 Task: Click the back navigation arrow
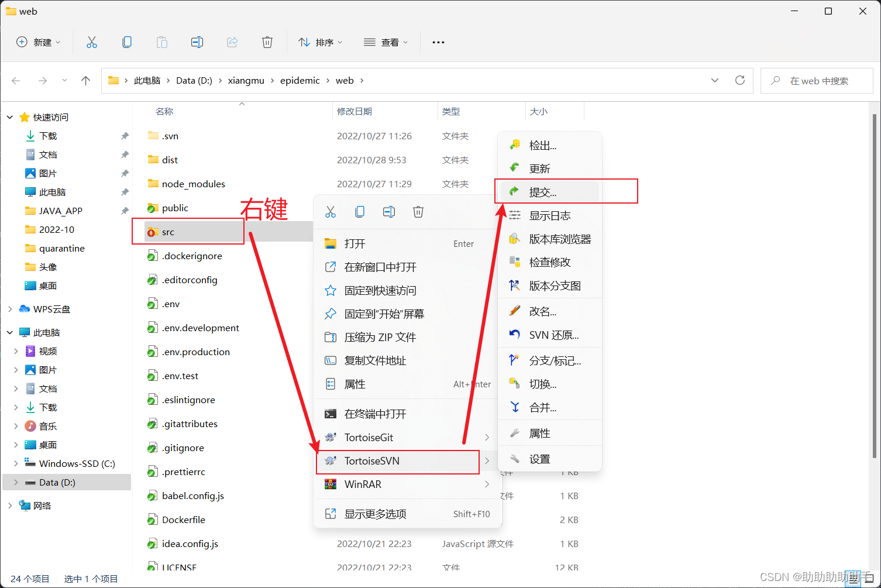(15, 80)
